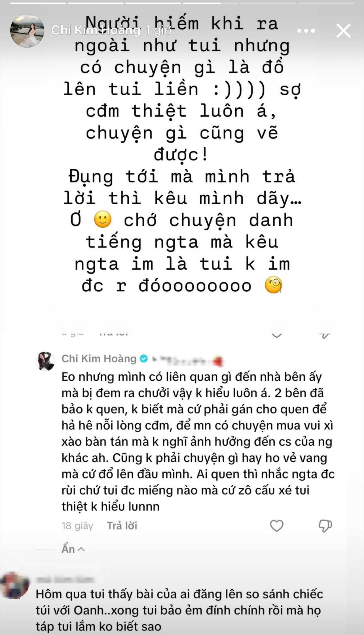The height and width of the screenshot is (635, 364).
Task: Open the three-dot story options menu
Action: pos(306,31)
